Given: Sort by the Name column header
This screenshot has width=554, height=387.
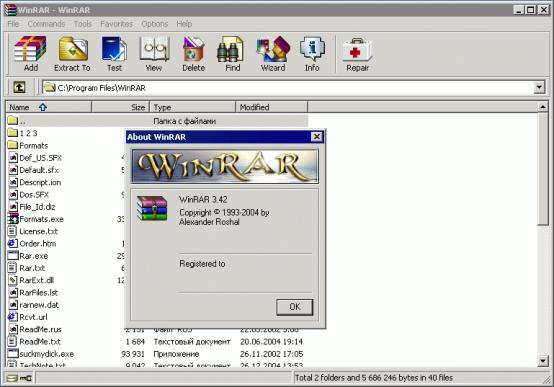Looking at the screenshot, I should [x=49, y=107].
